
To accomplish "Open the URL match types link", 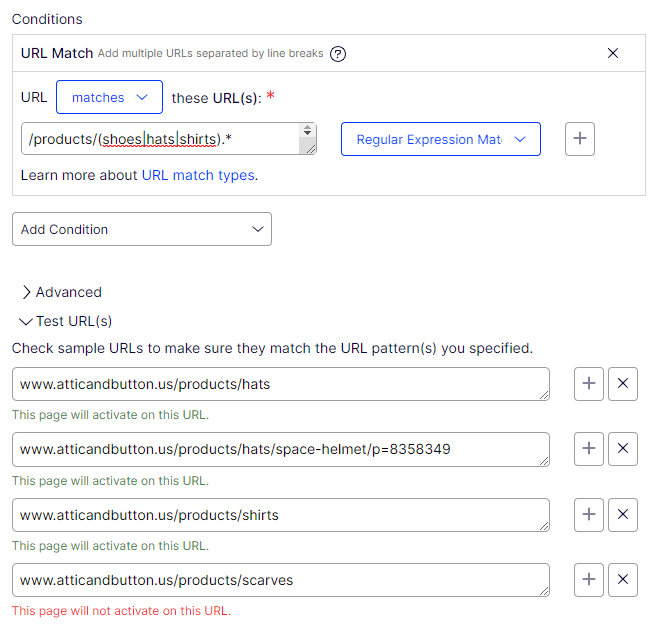I will click(198, 175).
